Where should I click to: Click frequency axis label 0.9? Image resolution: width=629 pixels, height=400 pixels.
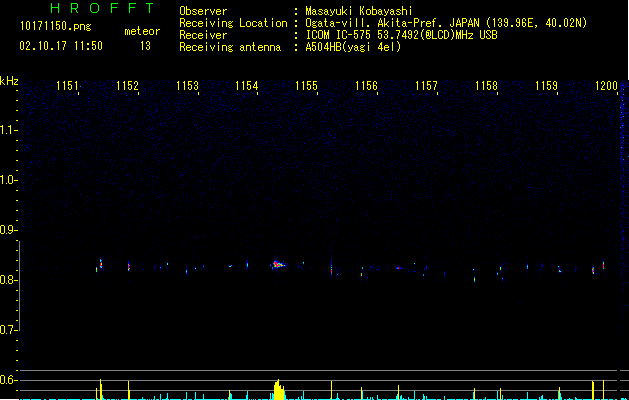coord(8,230)
